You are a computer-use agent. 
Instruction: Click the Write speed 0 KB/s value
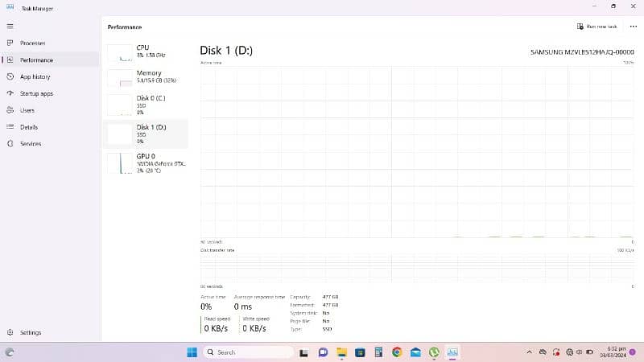point(254,328)
